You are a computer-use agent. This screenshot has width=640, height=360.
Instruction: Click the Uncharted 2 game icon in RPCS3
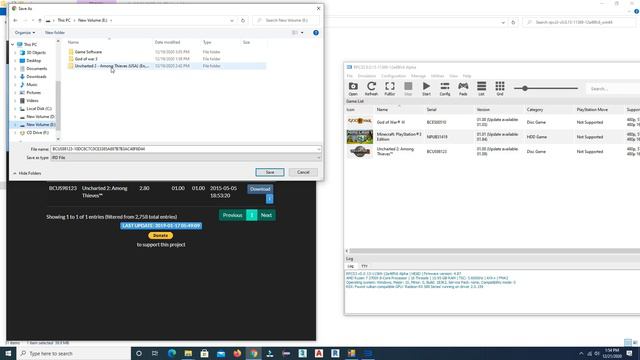coord(360,151)
